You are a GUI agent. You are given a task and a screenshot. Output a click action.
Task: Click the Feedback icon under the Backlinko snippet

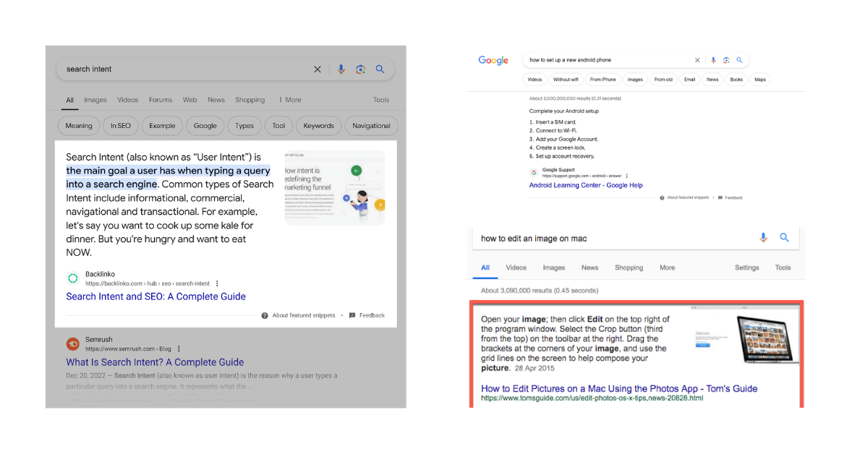[352, 315]
